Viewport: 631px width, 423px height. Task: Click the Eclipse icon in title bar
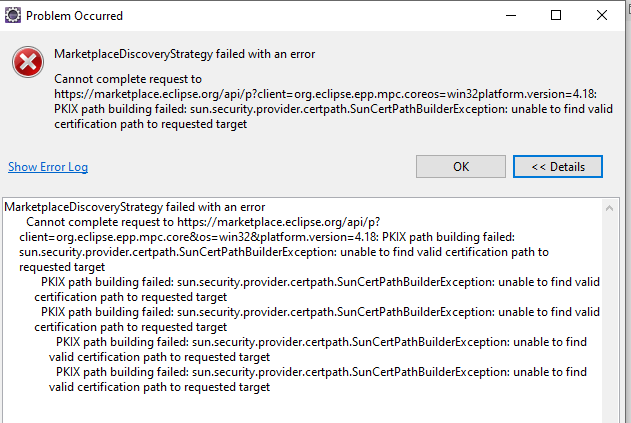pyautogui.click(x=13, y=15)
